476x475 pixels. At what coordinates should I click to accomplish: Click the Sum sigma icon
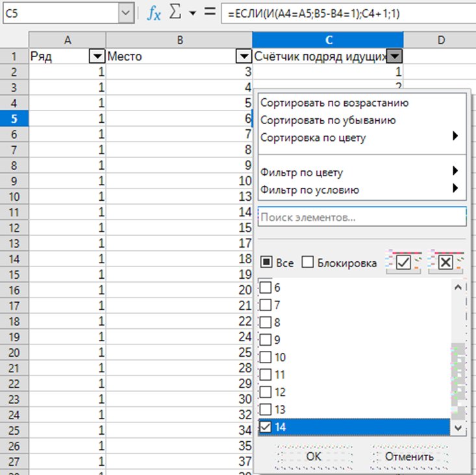pos(175,12)
